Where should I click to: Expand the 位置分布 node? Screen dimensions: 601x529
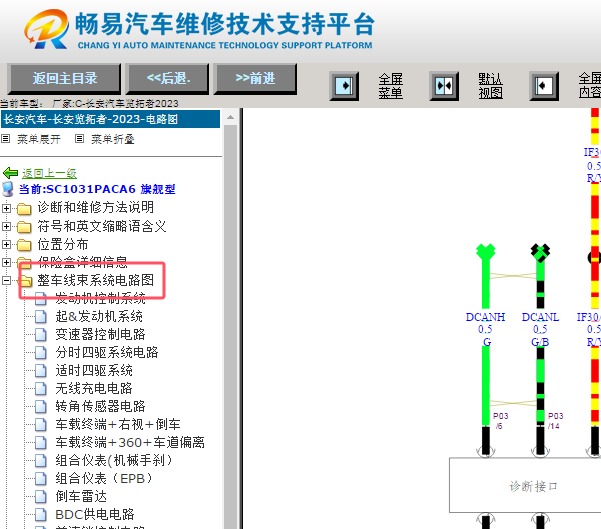6,244
